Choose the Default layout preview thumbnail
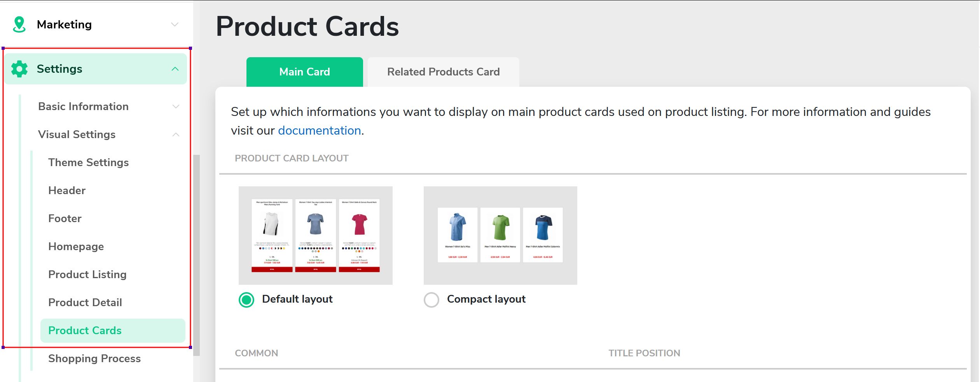The image size is (980, 382). pyautogui.click(x=316, y=235)
